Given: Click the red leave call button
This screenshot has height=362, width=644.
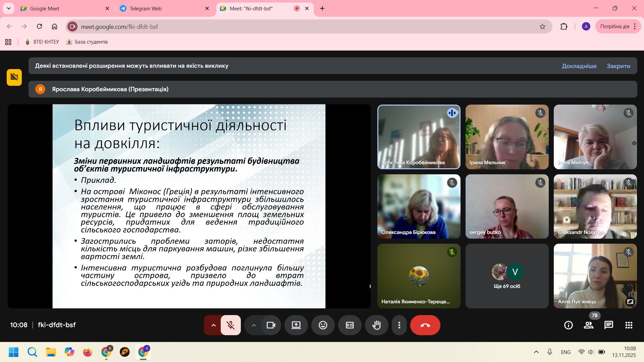Looking at the screenshot, I should (x=425, y=325).
